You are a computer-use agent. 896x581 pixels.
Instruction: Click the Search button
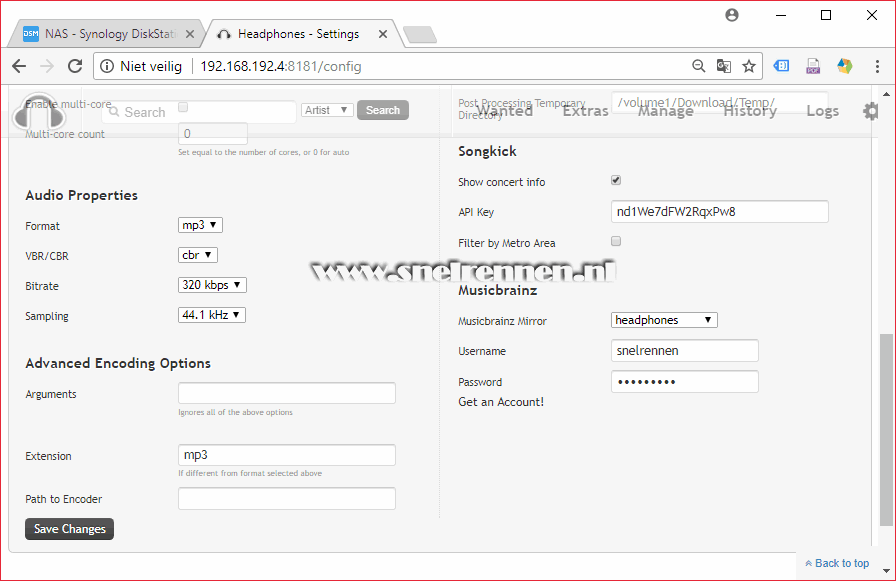coord(383,110)
